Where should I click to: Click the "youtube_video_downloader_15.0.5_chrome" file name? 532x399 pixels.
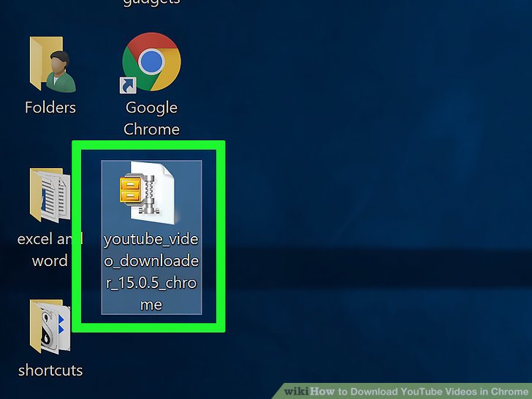151,271
